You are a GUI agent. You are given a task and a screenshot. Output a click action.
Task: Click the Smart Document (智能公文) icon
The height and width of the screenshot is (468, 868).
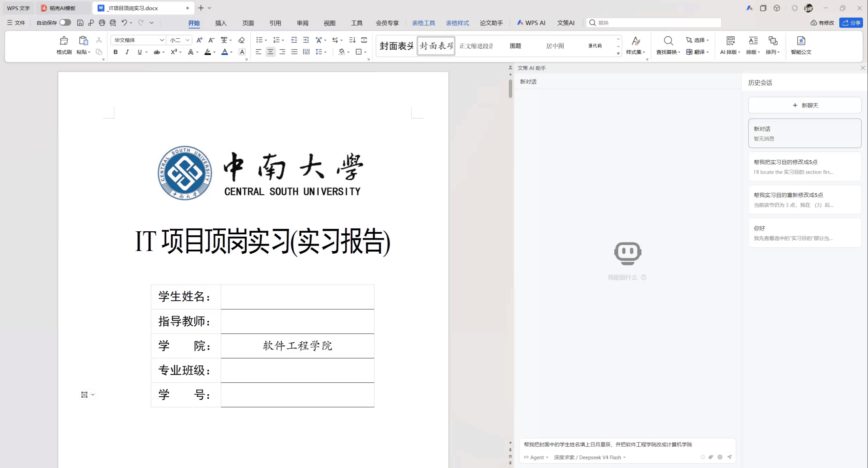pyautogui.click(x=801, y=41)
